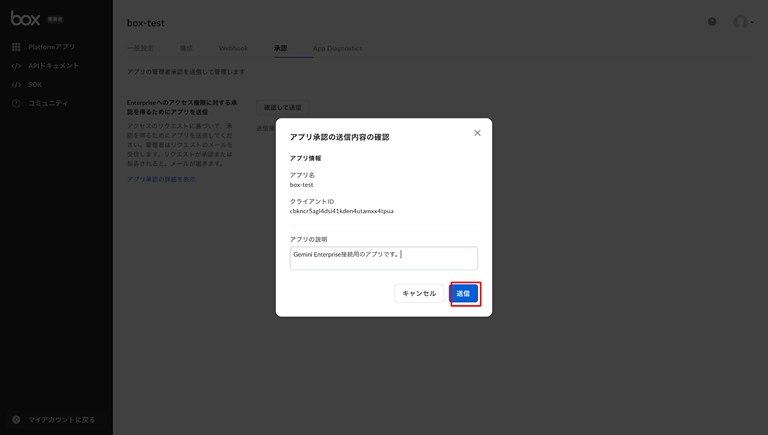This screenshot has width=768, height=435.
Task: Focus the アプリの説明 text field
Action: [x=384, y=258]
